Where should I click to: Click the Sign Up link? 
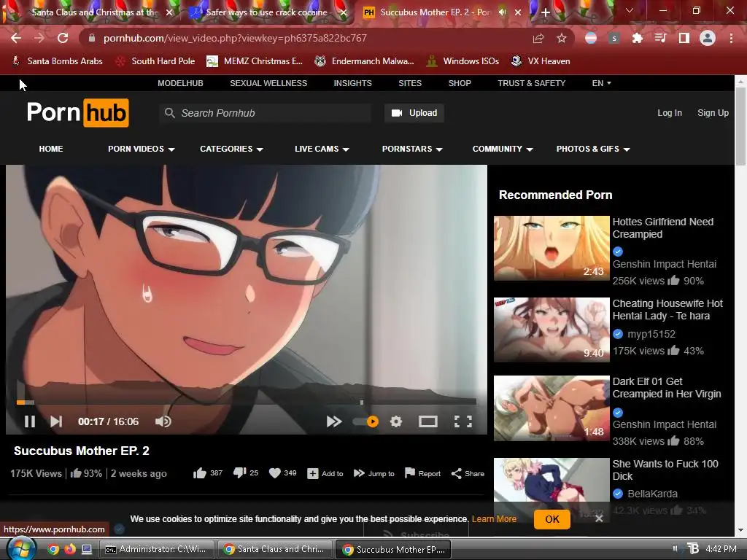point(713,113)
